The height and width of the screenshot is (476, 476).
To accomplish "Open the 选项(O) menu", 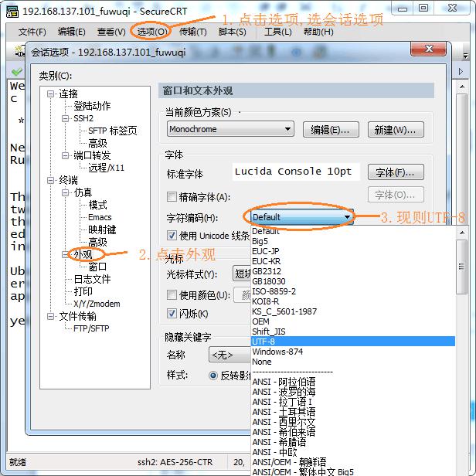I will [151, 32].
